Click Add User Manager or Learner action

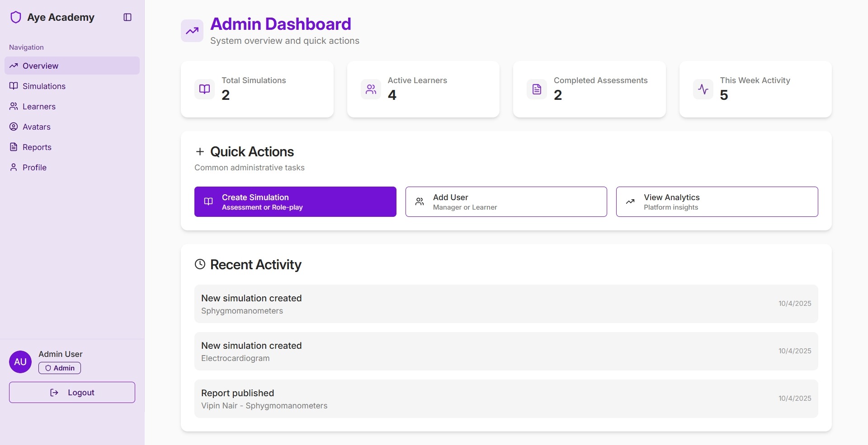(x=506, y=201)
